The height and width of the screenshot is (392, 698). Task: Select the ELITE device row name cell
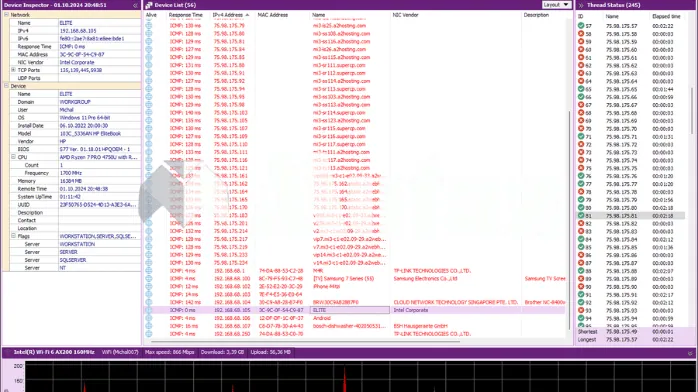click(x=350, y=310)
